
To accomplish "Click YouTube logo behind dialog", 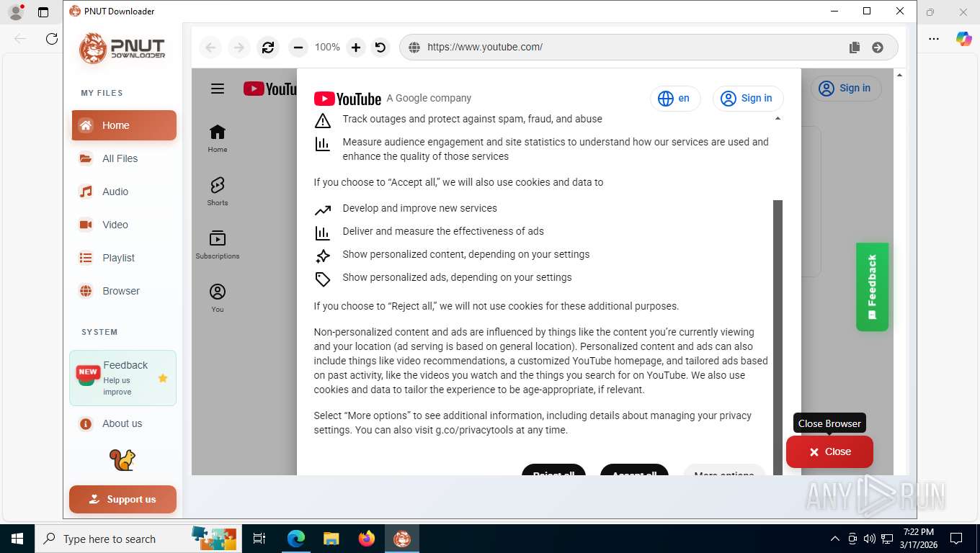I will point(270,89).
